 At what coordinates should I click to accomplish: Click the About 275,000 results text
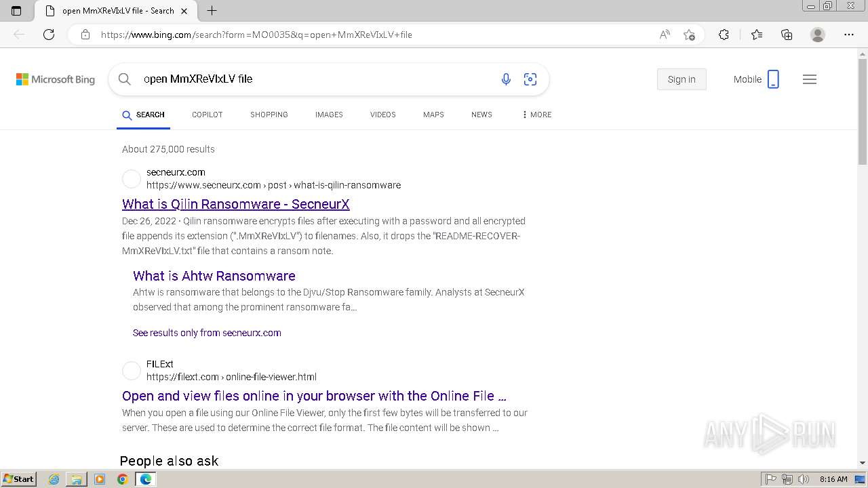168,149
